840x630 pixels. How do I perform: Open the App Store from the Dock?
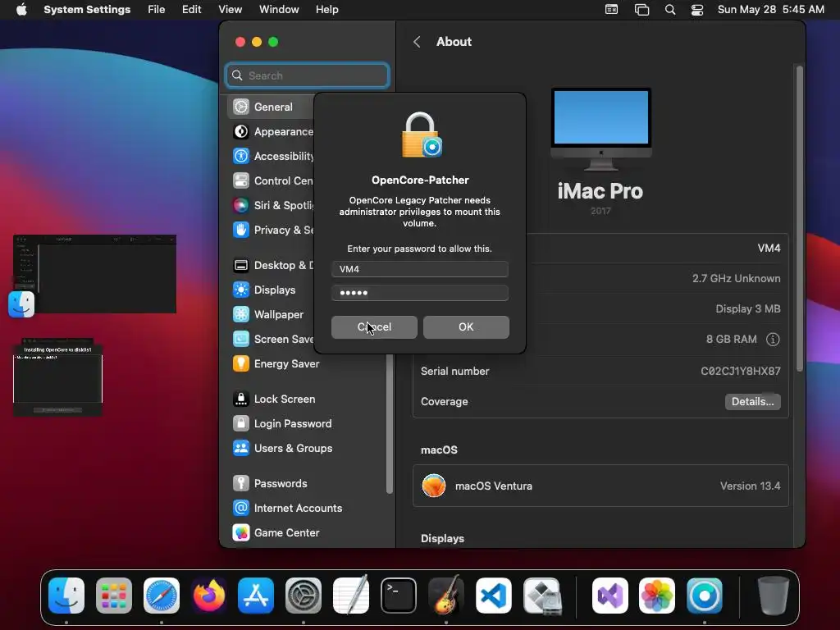(256, 596)
